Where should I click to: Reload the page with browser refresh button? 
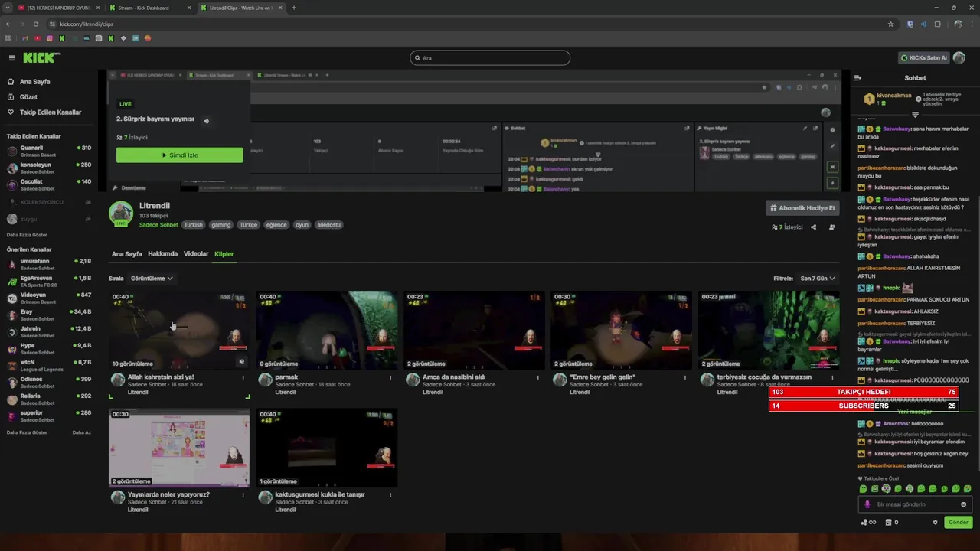[x=35, y=24]
